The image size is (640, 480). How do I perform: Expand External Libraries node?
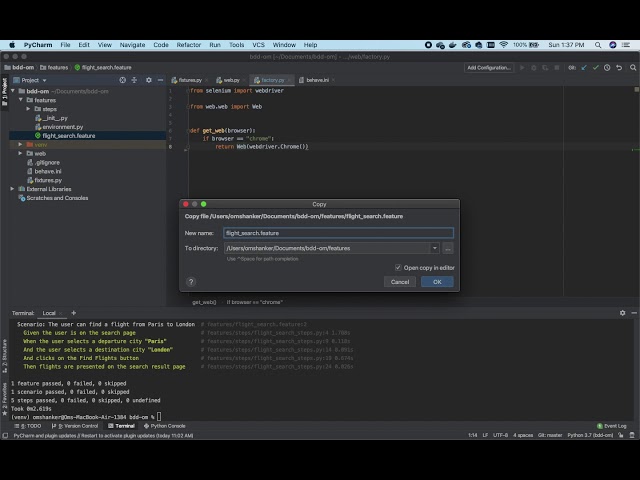coord(12,189)
